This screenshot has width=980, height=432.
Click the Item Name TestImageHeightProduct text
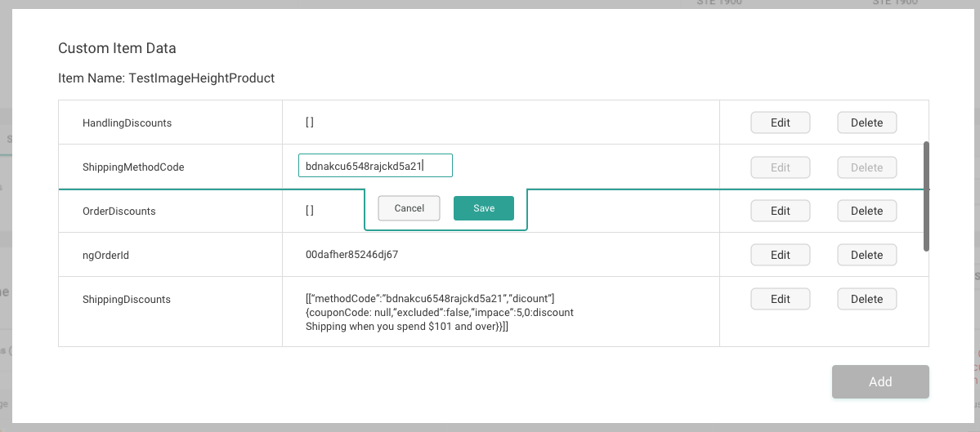coord(166,78)
